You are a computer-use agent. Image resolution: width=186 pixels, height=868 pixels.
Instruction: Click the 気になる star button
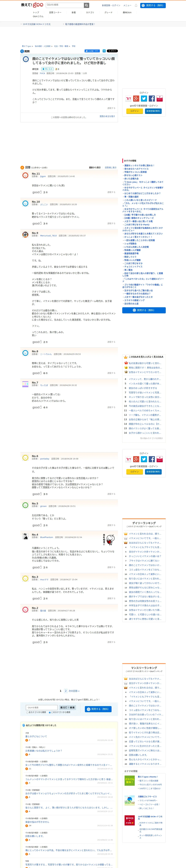[x=47, y=69]
